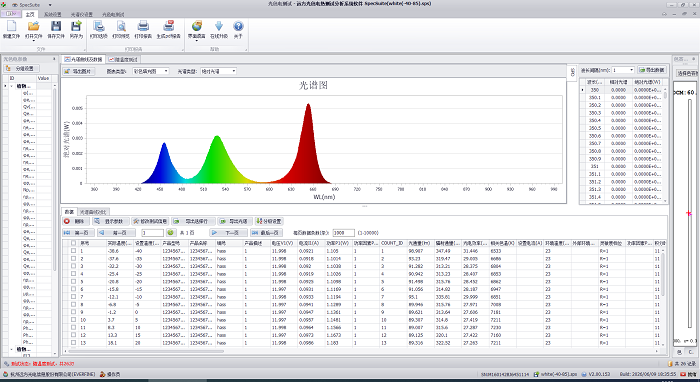Click the bin (grading) settings button in left panel
The width and height of the screenshot is (700, 382).
point(21,68)
